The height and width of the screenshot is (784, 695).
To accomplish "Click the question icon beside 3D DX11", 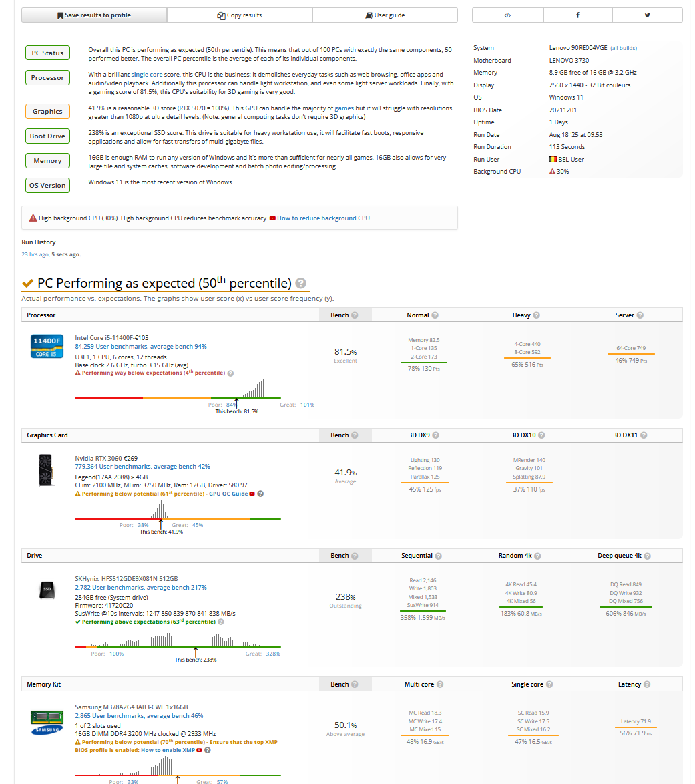I will [644, 435].
